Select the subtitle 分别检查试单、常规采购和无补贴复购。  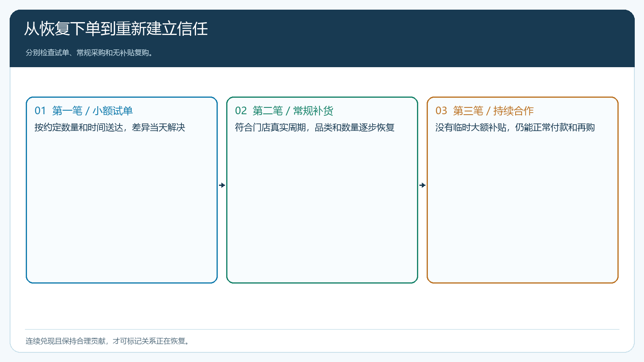pyautogui.click(x=90, y=53)
